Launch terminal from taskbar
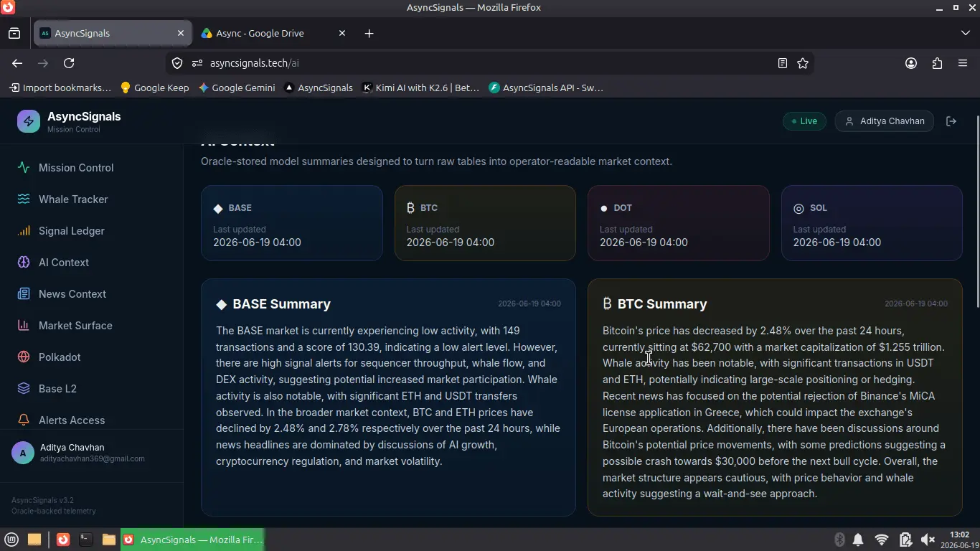The image size is (980, 551). 86,540
